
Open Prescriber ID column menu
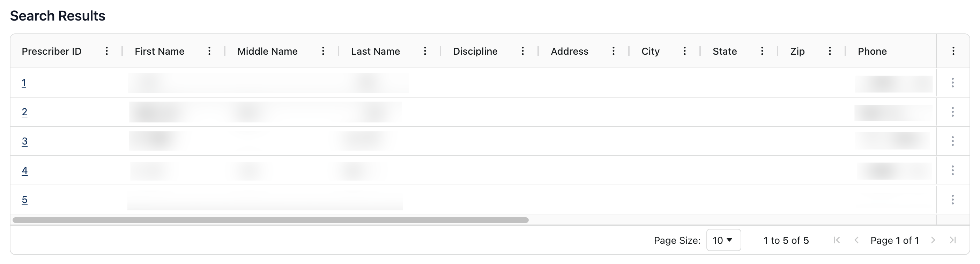point(107,51)
